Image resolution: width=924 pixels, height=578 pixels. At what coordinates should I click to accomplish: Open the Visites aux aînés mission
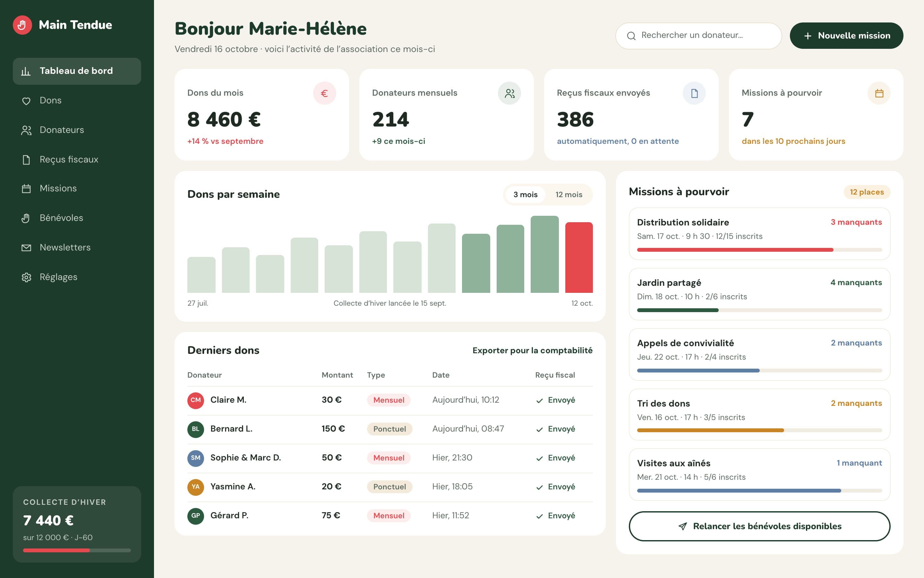coord(759,474)
